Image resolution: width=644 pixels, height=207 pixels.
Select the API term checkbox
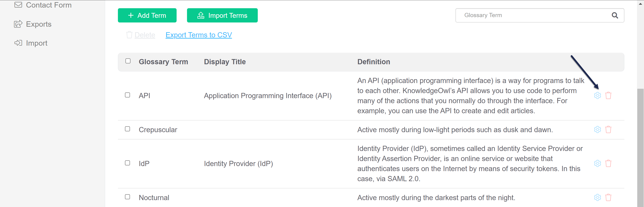click(x=127, y=95)
